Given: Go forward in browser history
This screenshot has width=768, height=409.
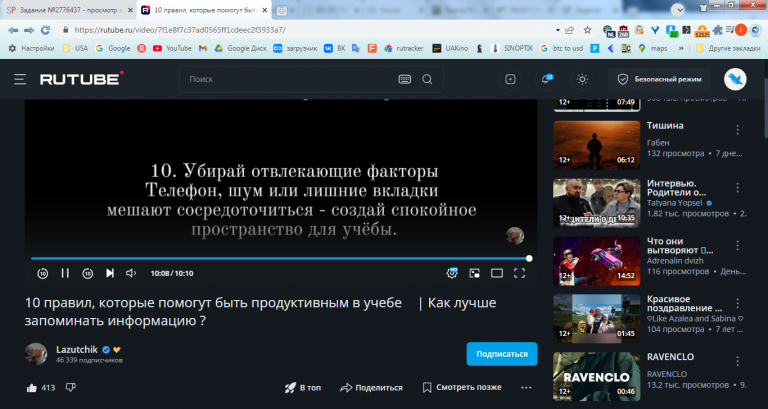Looking at the screenshot, I should click(29, 30).
